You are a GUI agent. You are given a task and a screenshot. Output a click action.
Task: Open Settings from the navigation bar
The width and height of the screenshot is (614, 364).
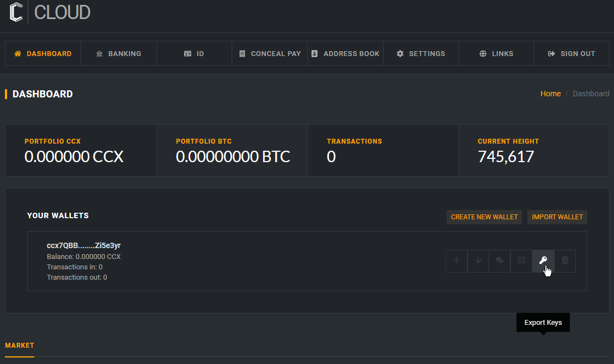click(421, 54)
